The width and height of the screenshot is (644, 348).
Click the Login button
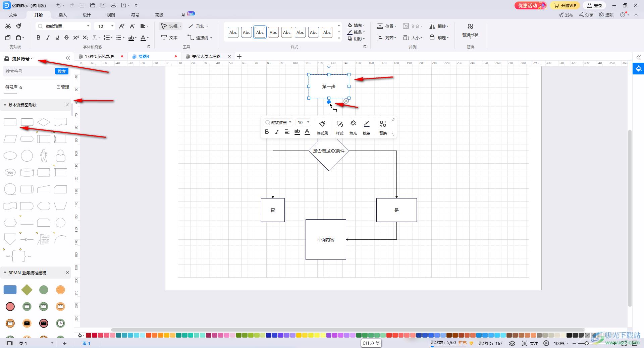(595, 5)
